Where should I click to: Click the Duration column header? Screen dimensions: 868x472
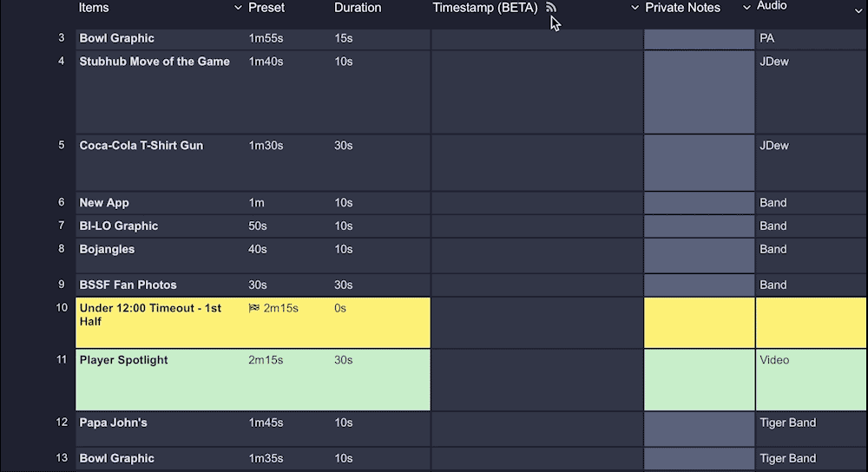[x=358, y=8]
